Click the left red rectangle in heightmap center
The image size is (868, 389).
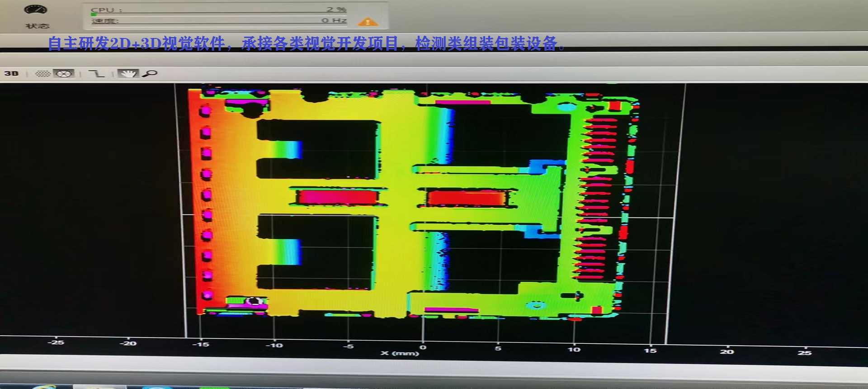pos(337,197)
